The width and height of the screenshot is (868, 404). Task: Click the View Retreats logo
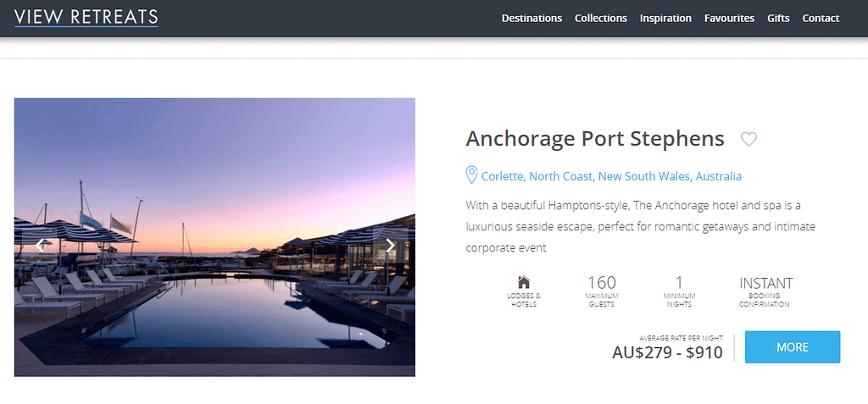[x=86, y=17]
